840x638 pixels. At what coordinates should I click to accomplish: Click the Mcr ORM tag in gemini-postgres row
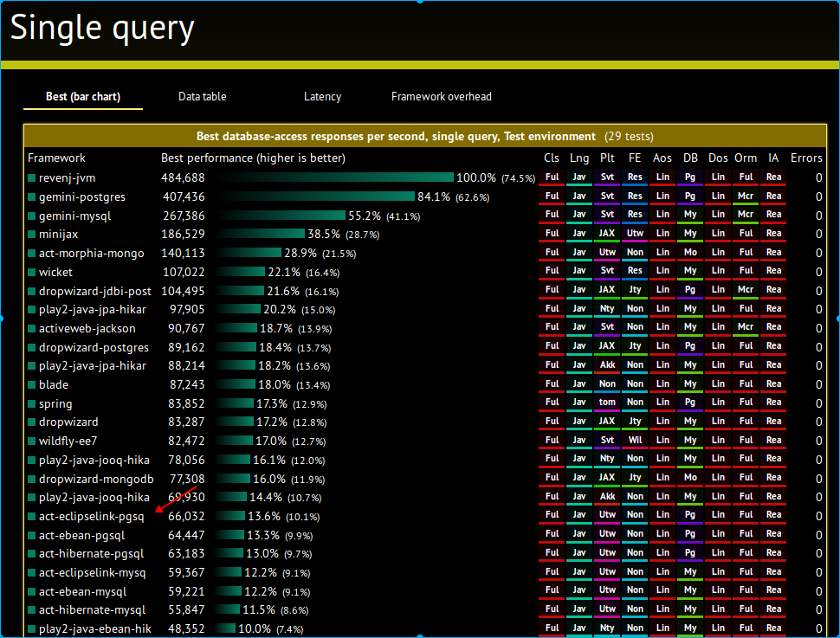746,196
